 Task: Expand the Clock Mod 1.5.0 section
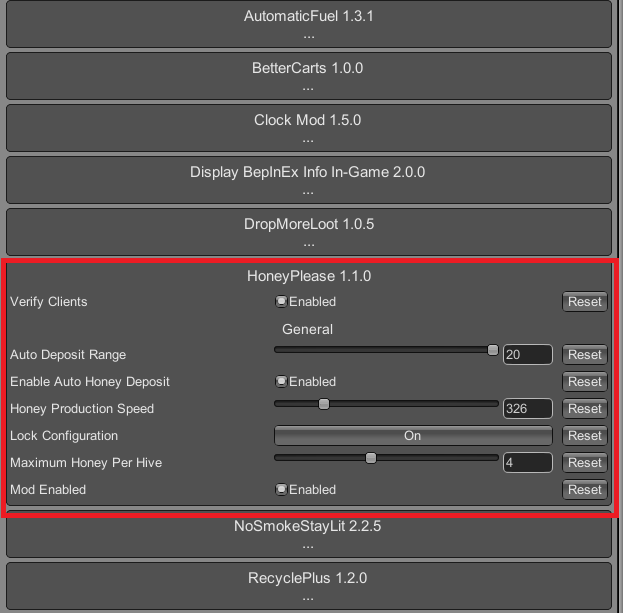309,128
